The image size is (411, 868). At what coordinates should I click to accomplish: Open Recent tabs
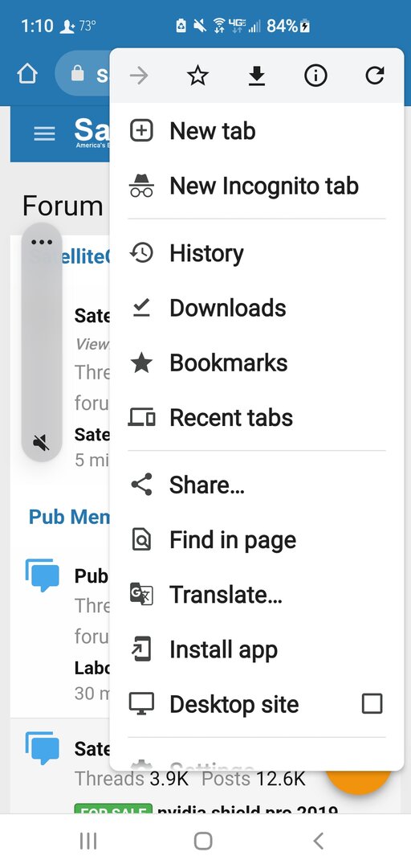(x=257, y=417)
